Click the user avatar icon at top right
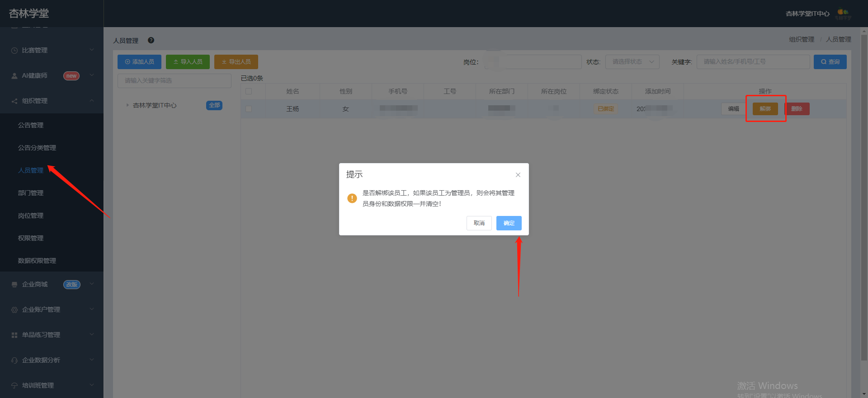868x398 pixels. point(843,14)
